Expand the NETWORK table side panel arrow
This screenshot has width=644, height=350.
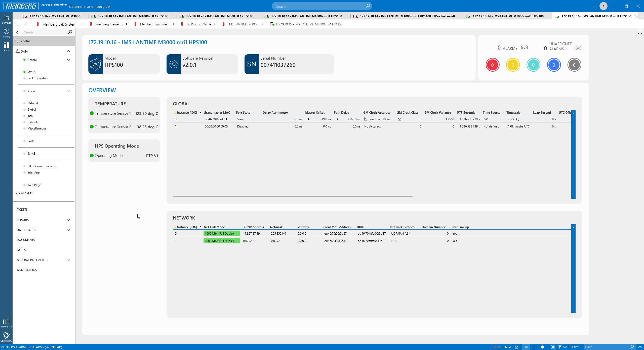574,227
